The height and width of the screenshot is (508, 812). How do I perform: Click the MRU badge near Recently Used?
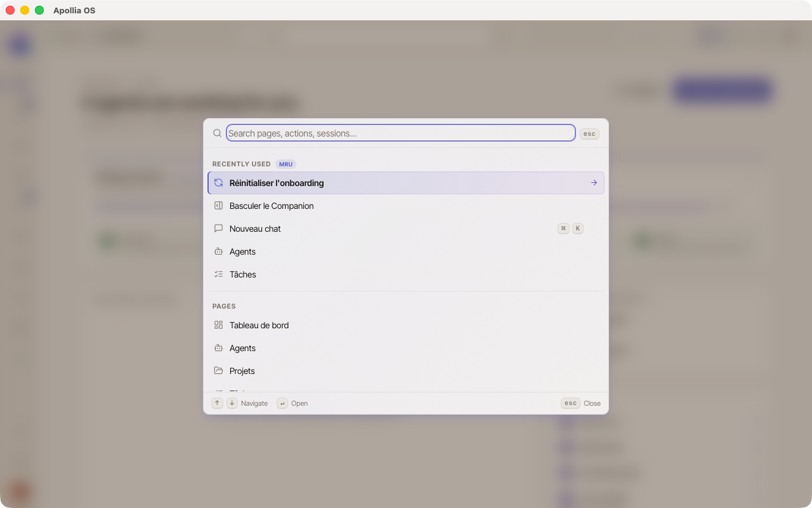tap(286, 164)
